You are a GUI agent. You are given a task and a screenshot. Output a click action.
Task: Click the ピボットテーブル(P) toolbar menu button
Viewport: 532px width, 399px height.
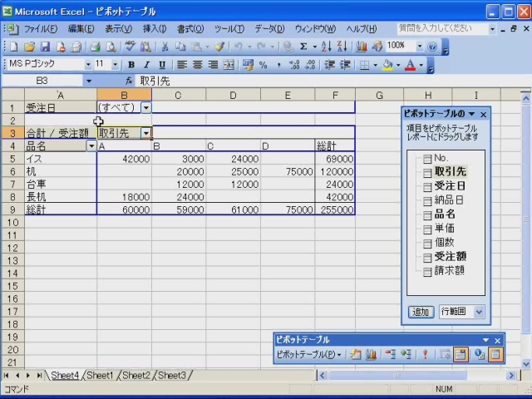[x=308, y=354]
